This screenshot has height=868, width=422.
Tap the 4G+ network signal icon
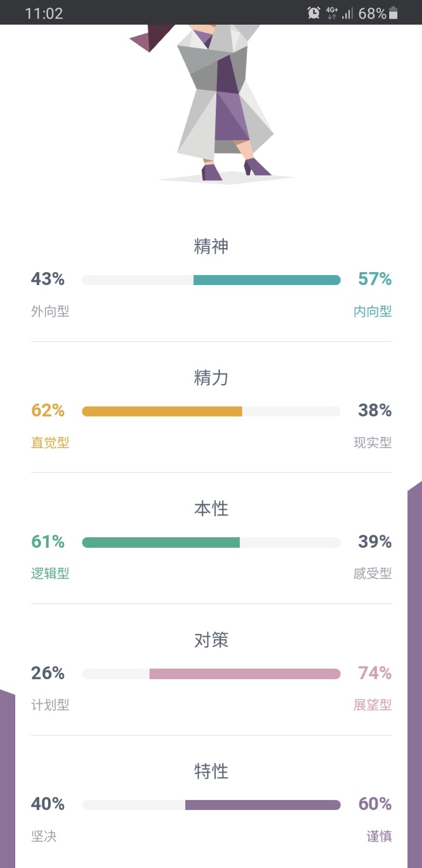(332, 12)
